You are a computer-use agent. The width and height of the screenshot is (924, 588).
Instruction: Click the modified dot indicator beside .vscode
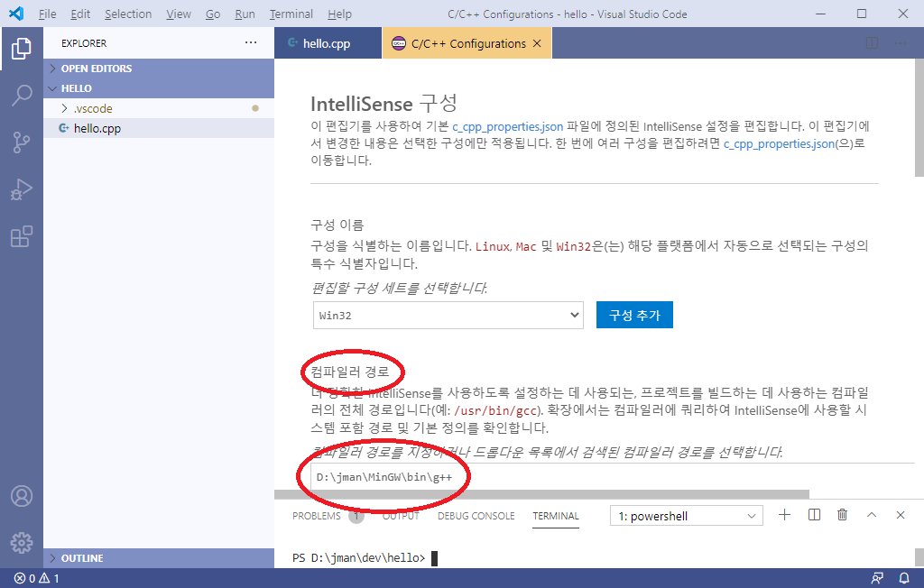[255, 108]
